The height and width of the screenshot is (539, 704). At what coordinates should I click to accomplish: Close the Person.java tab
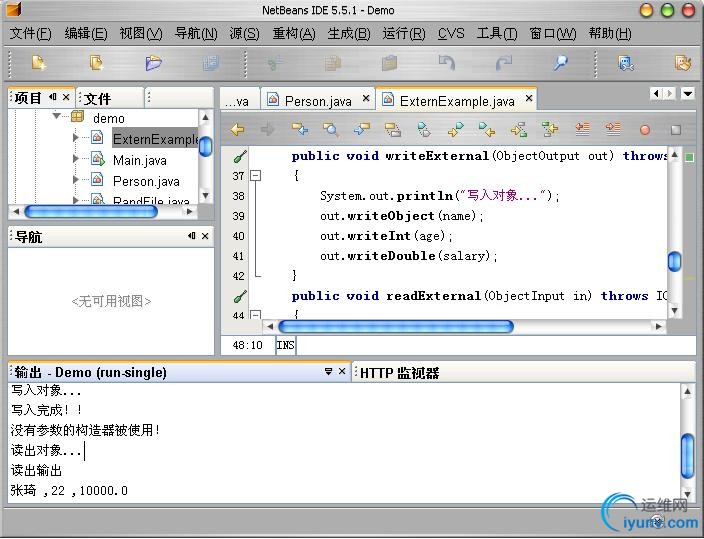pyautogui.click(x=366, y=98)
